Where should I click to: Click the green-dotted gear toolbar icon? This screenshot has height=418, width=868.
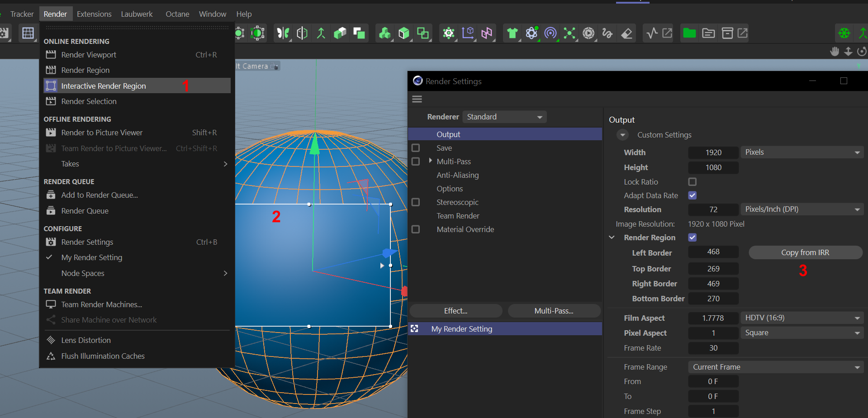click(x=449, y=33)
